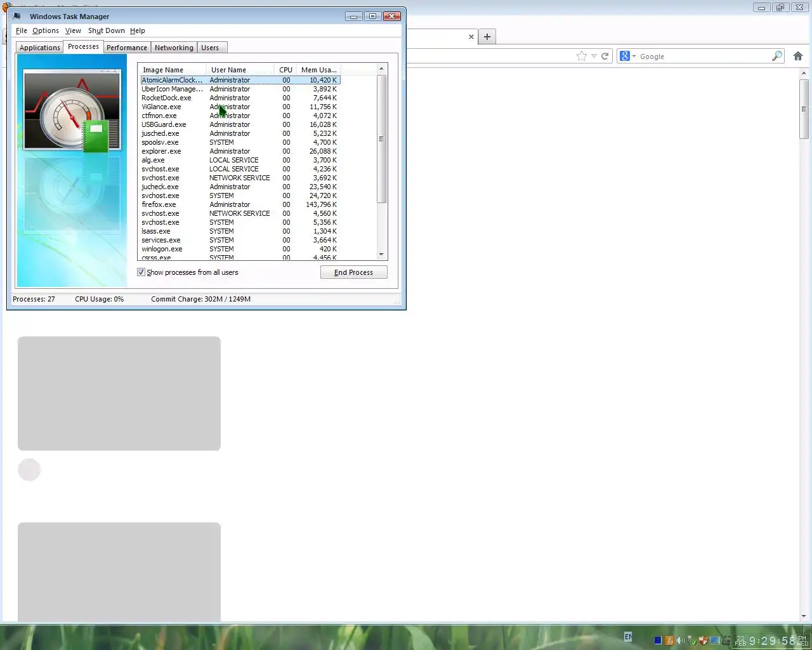Click the Firefox home icon

(x=798, y=56)
